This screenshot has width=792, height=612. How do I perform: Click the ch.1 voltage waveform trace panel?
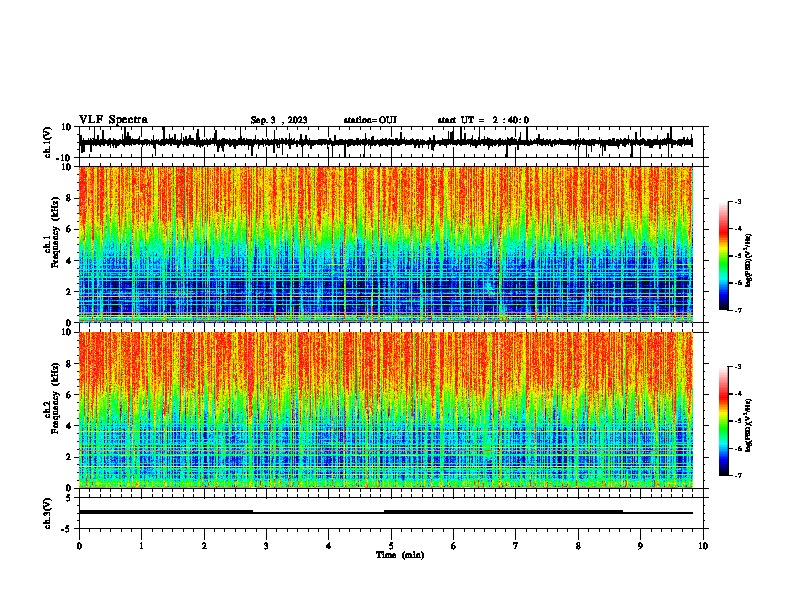pos(393,142)
